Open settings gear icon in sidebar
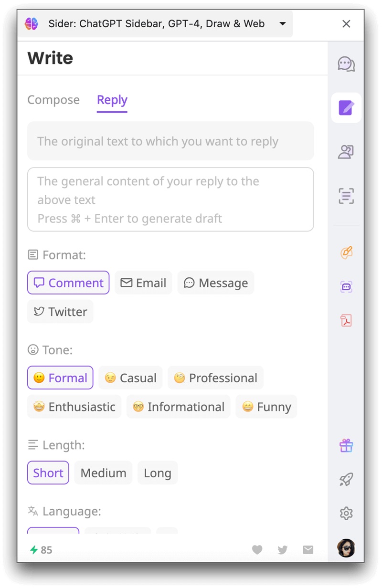This screenshot has width=382, height=588. (x=346, y=513)
